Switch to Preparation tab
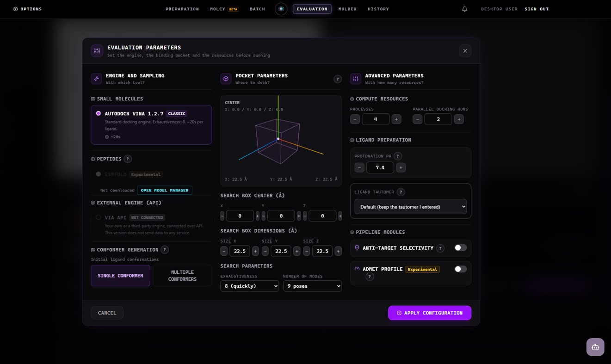Screen dimensions: 611x364 [182, 9]
